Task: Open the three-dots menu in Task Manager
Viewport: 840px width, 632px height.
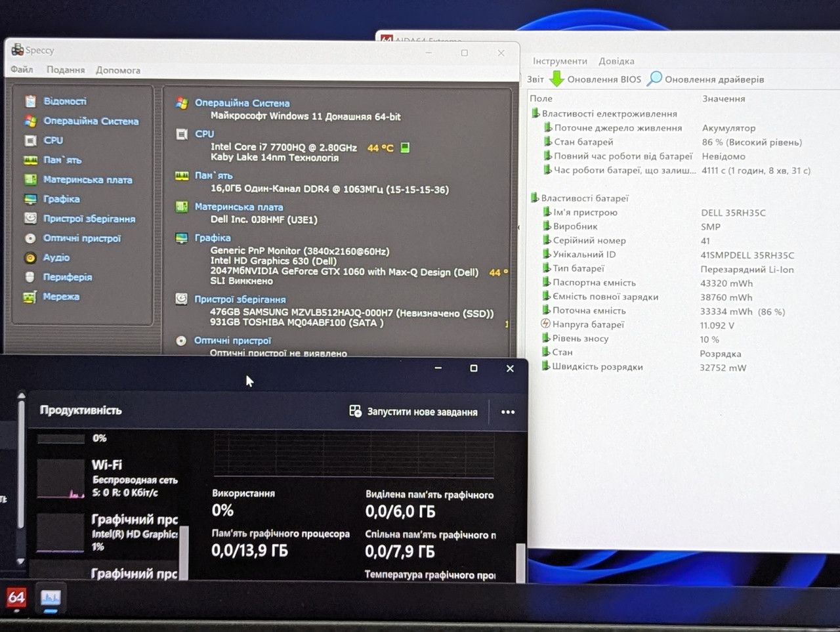Action: (508, 412)
